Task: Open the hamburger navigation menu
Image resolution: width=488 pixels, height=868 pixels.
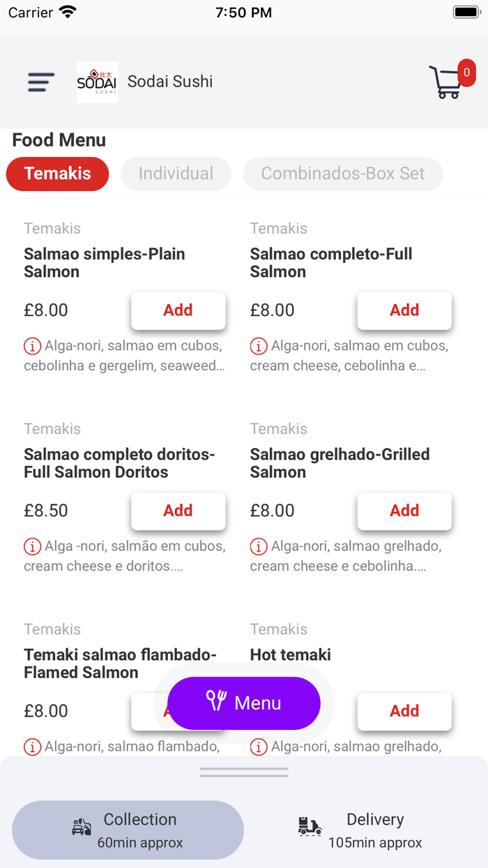Action: [x=40, y=82]
